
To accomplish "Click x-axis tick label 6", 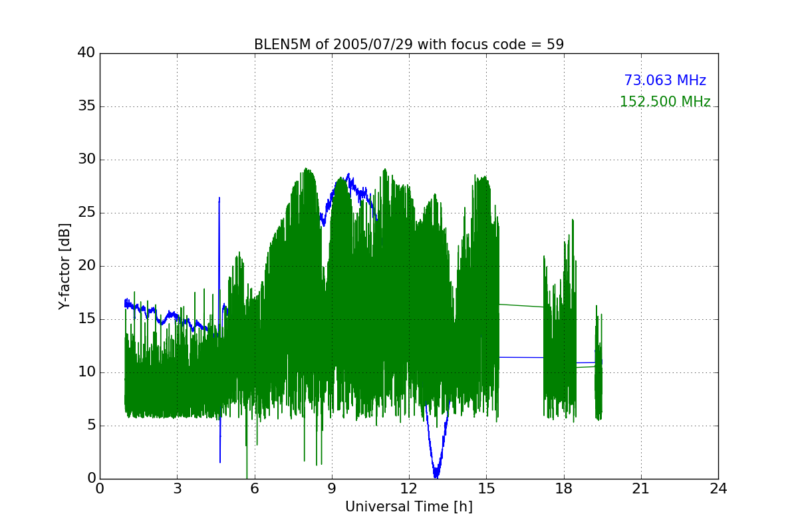I will coord(255,489).
